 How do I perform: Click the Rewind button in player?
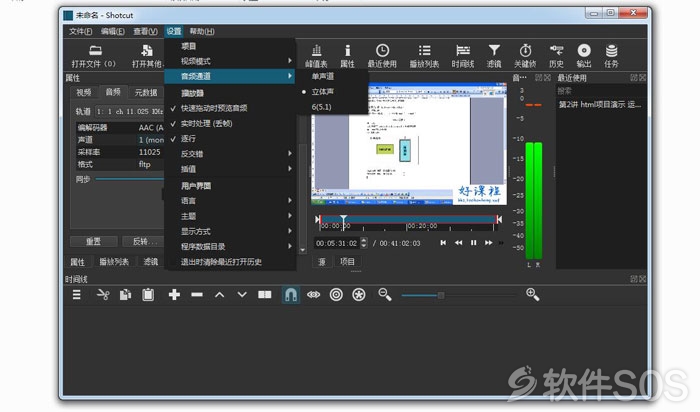458,242
